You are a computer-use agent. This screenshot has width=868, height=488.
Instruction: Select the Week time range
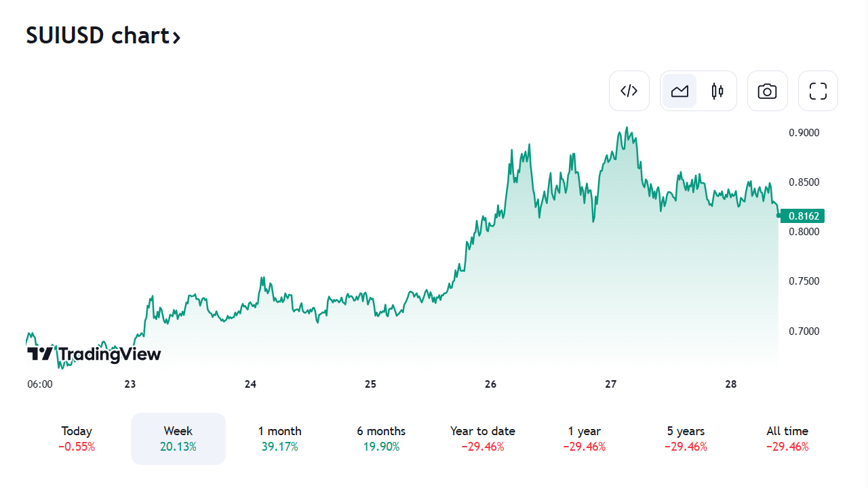(178, 439)
